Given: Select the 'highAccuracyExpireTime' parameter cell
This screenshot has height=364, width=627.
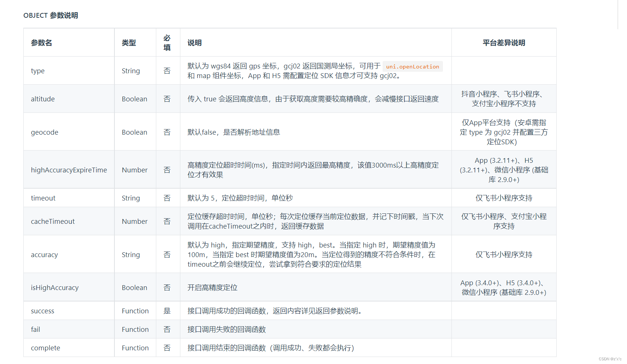Looking at the screenshot, I should [69, 170].
